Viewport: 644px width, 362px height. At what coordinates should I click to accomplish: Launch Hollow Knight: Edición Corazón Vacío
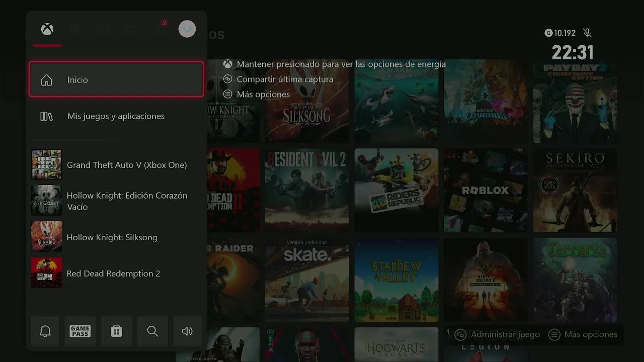(116, 201)
